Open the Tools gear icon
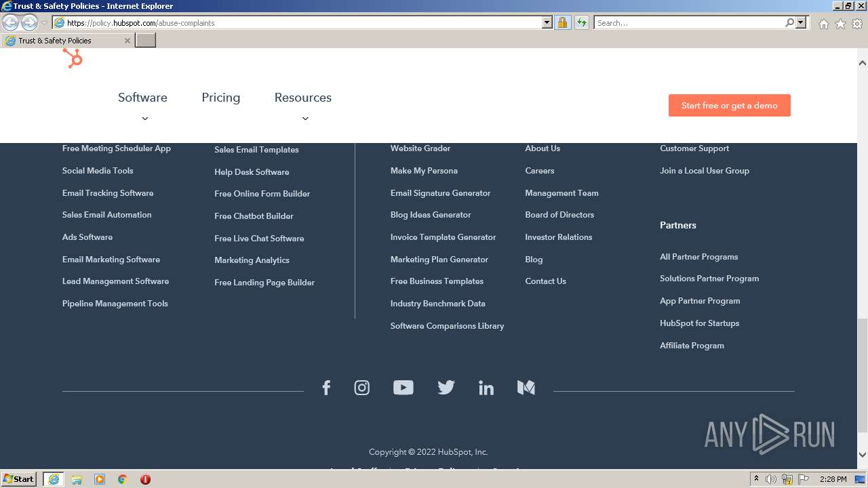 click(x=857, y=24)
